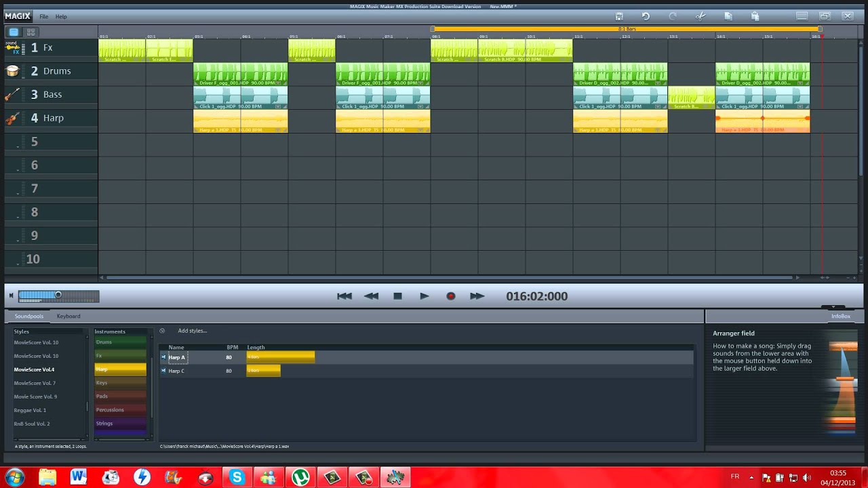Switch to the Keyboard tab
Image resolution: width=868 pixels, height=488 pixels.
(x=68, y=316)
